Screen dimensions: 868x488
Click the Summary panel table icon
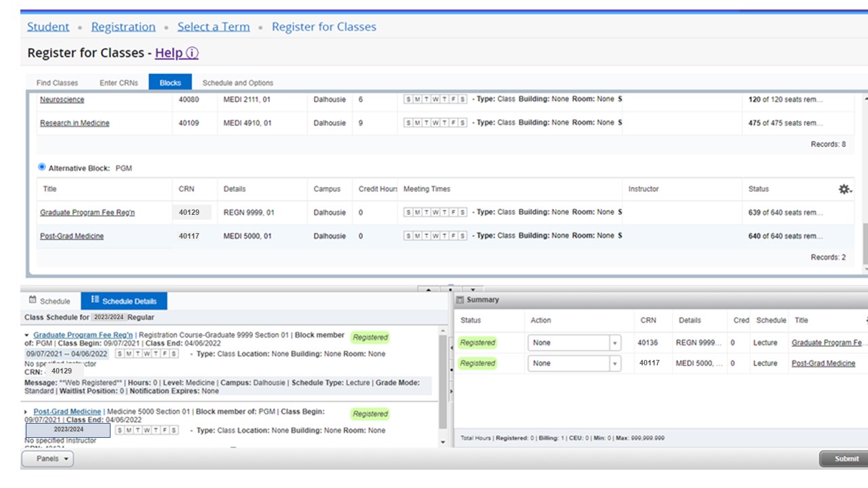pos(460,300)
